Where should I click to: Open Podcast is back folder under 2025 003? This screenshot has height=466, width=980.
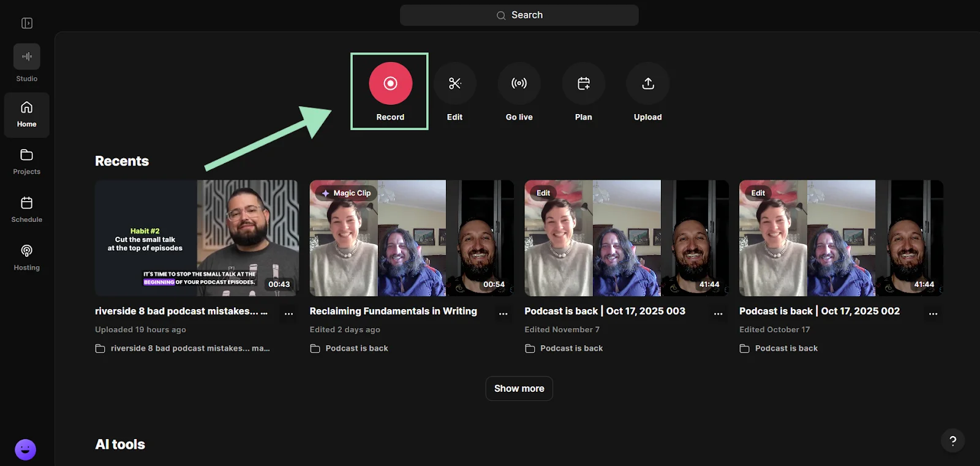(564, 348)
